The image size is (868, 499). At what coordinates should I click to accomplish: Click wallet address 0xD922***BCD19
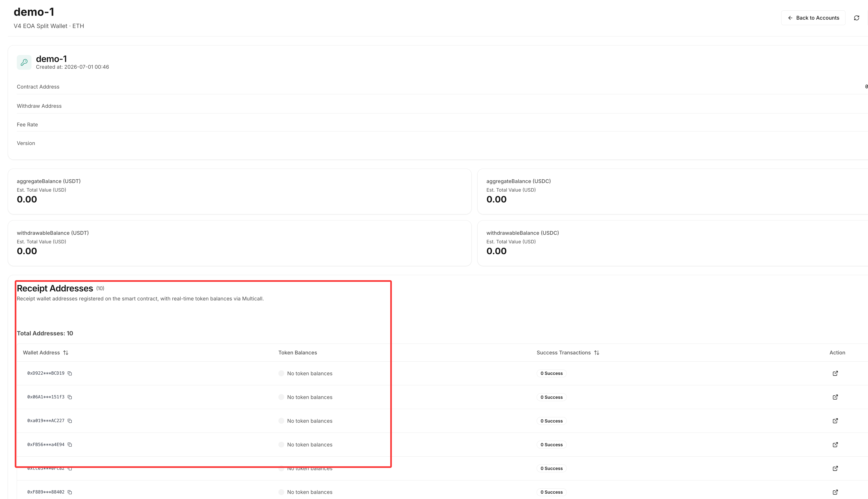click(x=46, y=373)
